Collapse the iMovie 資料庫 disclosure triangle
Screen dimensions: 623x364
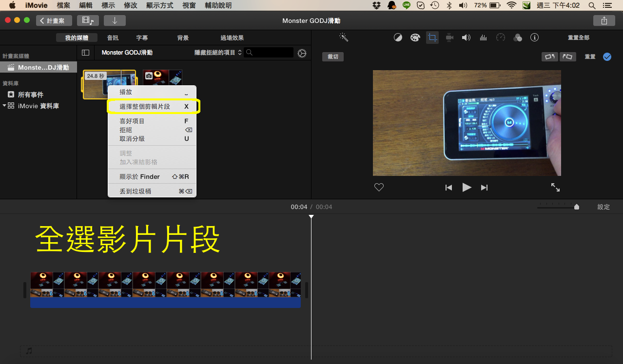[4, 105]
